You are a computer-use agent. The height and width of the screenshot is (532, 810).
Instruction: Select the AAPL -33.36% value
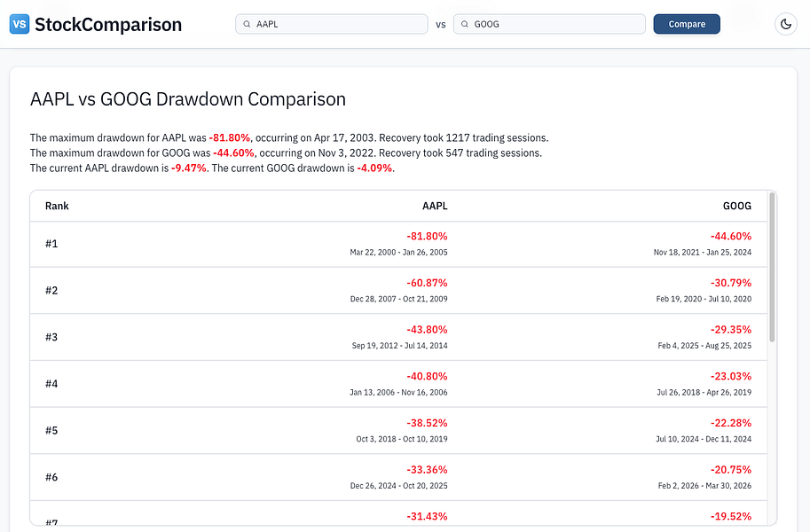[x=427, y=470]
